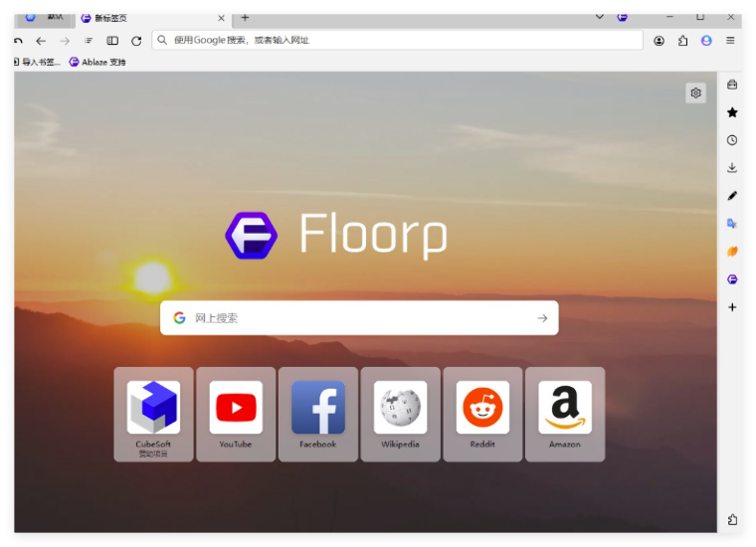Screen dimensions: 756x547
Task: Open new tab page settings gear
Action: (x=695, y=92)
